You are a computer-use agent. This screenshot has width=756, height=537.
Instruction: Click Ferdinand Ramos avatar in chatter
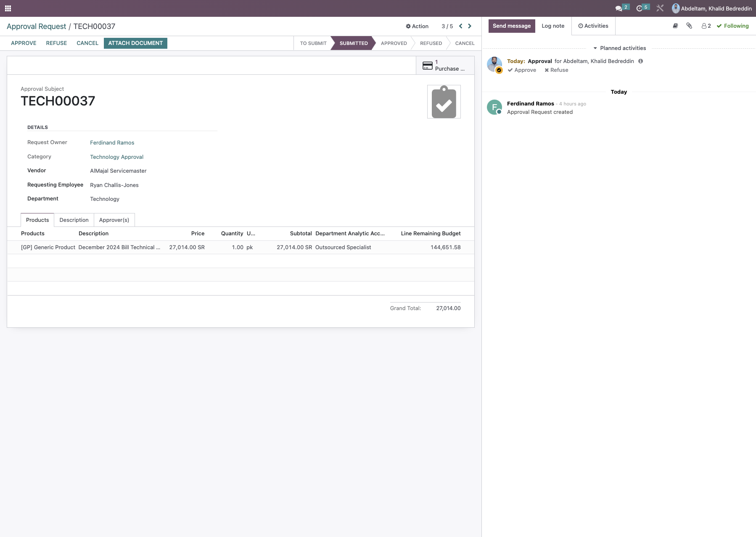tap(494, 107)
